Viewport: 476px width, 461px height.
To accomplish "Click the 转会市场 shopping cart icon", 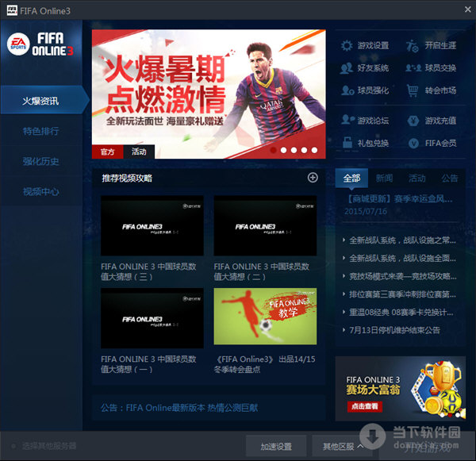I will [x=413, y=90].
